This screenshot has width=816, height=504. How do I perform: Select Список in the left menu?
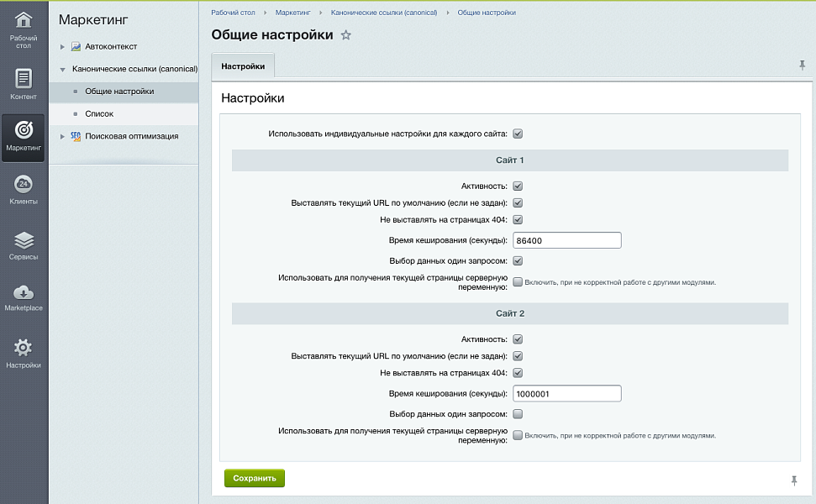[x=99, y=113]
